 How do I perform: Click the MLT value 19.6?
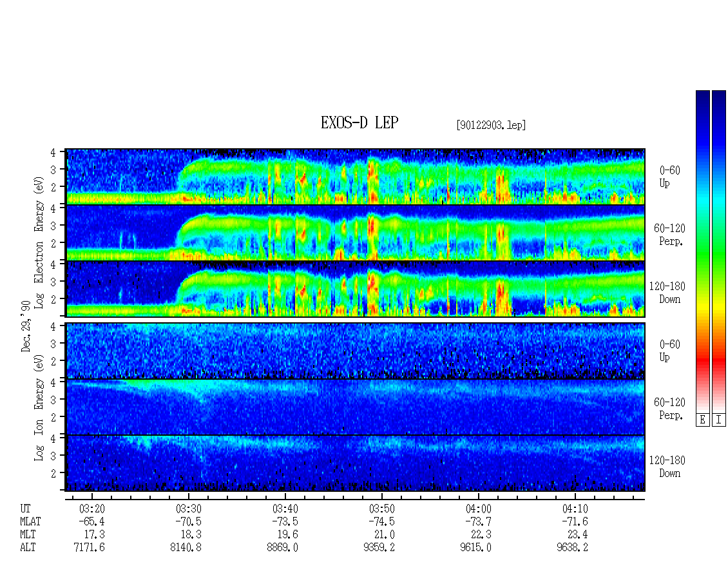pyautogui.click(x=287, y=535)
